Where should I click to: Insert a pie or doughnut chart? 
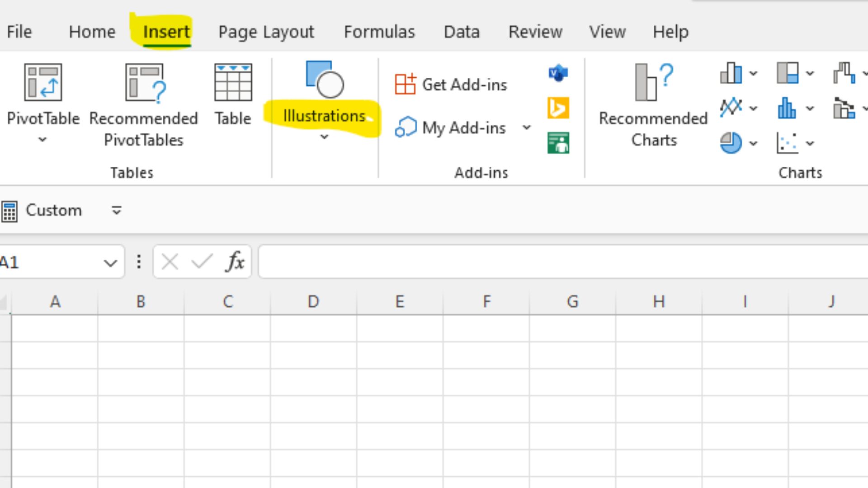point(731,143)
